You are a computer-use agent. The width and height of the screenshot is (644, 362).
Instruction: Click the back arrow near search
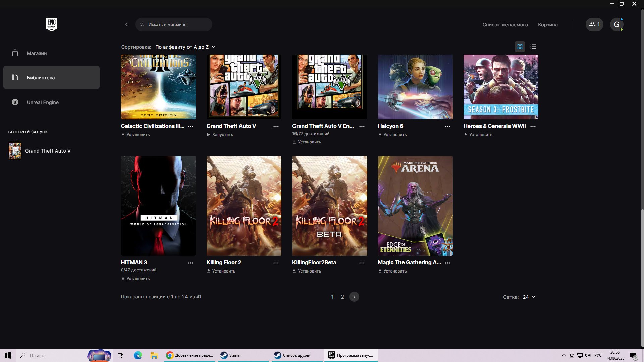(x=126, y=24)
